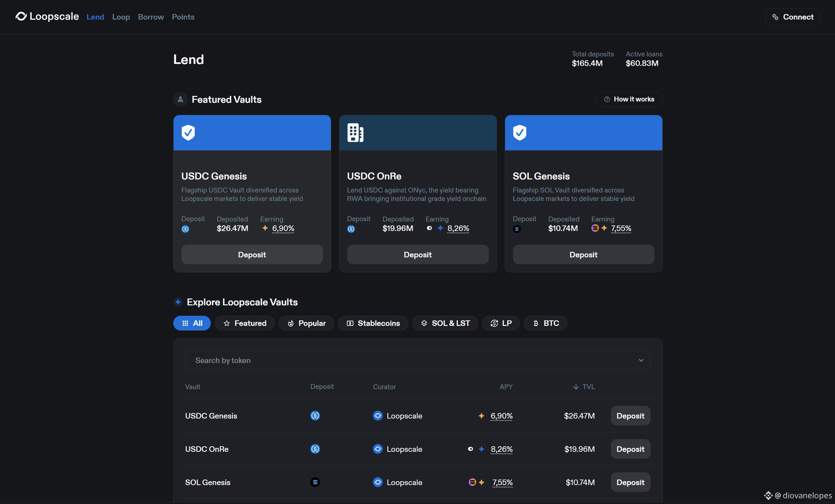Open the Borrow tab in navigation
835x504 pixels.
pyautogui.click(x=151, y=17)
